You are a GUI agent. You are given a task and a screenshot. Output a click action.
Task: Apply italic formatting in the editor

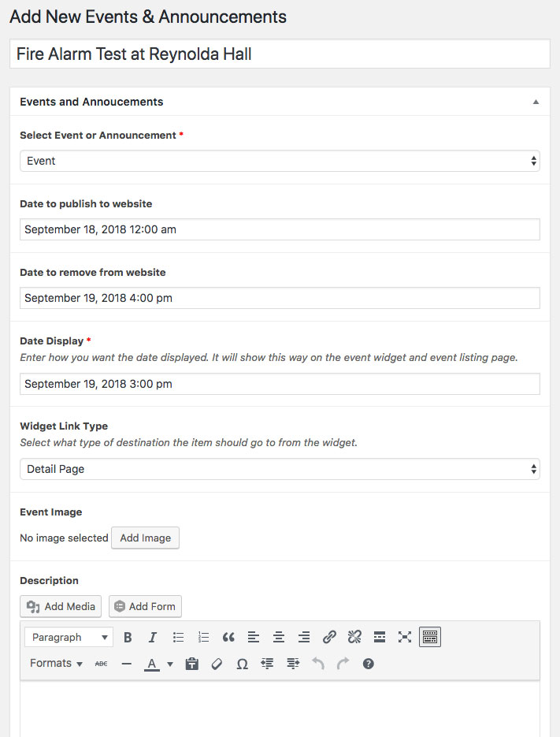click(x=152, y=638)
